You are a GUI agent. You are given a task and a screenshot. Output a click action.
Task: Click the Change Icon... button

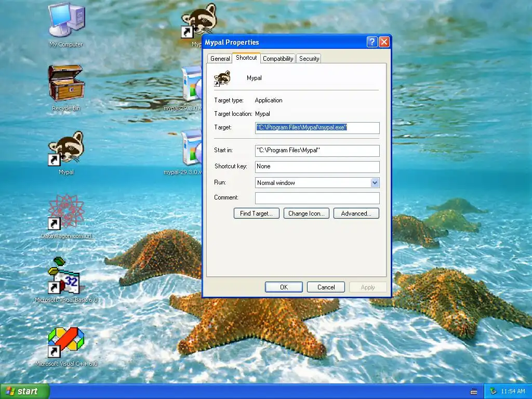307,214
